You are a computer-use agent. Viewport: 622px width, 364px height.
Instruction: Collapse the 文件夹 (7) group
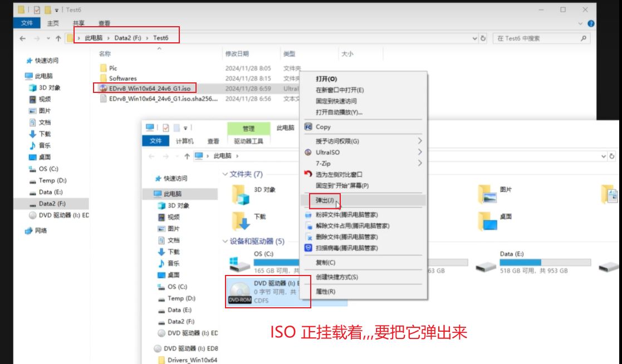[225, 174]
